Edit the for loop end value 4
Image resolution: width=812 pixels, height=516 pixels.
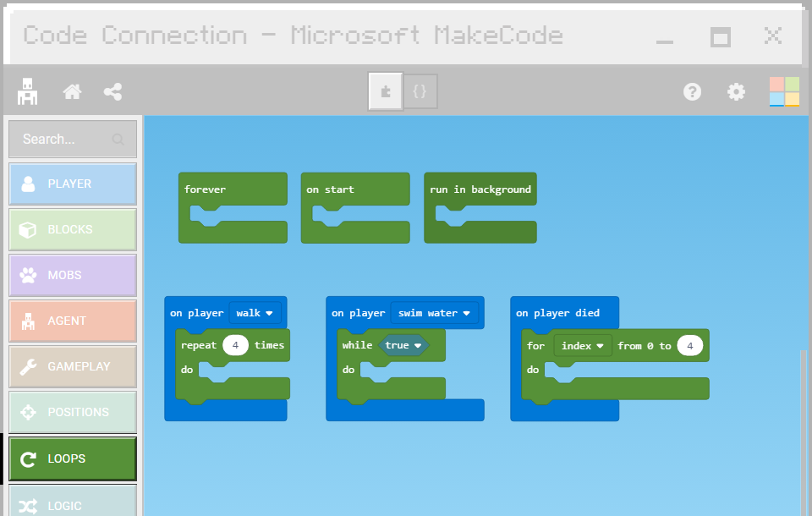coord(690,346)
